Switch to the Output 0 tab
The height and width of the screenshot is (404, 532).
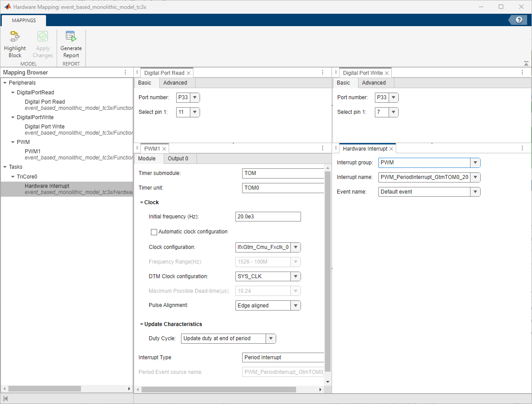coord(179,158)
